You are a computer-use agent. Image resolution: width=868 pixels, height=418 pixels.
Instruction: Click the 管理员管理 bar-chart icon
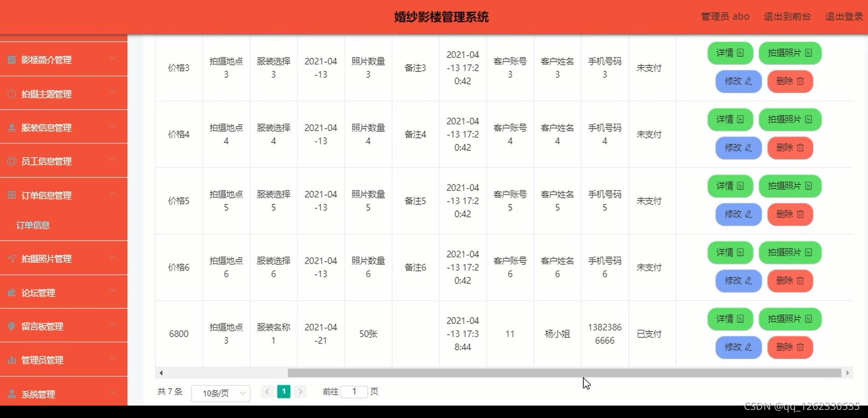click(x=11, y=360)
